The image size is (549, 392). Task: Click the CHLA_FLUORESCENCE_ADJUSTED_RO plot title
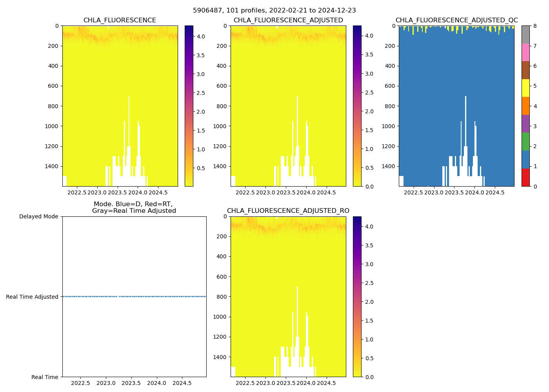(x=288, y=211)
